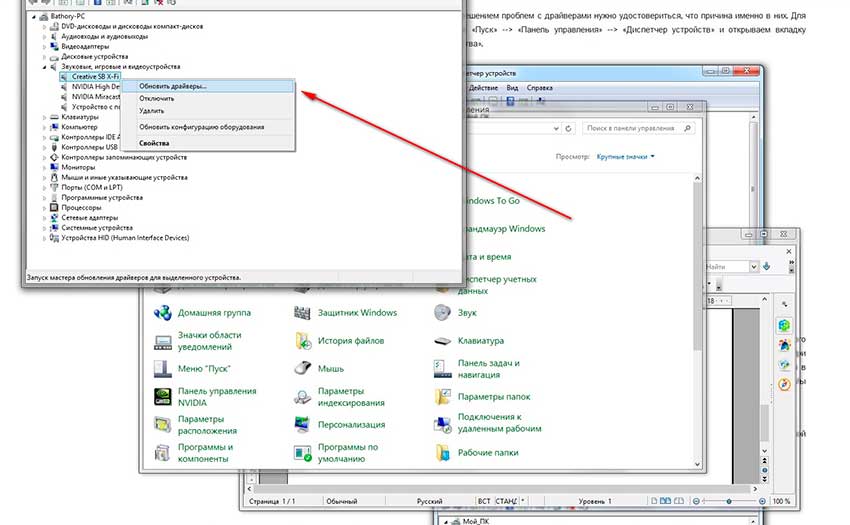Open the Домашняя группа icon in Control Panel
This screenshot has width=850, height=525.
(163, 313)
